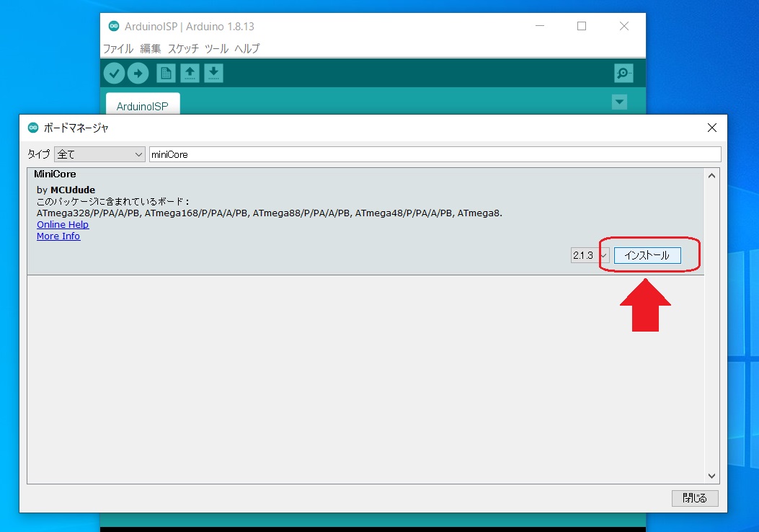Click the Verify checkmark icon in Arduino toolbar
This screenshot has width=759, height=532.
coord(114,74)
